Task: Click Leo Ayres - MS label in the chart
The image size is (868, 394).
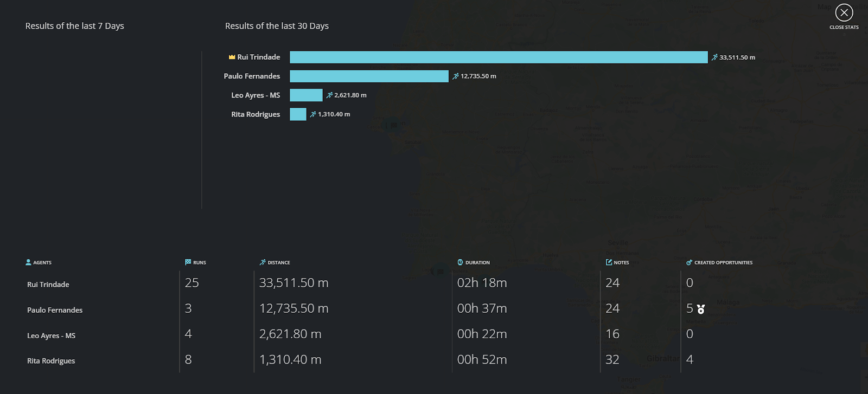Action: (x=256, y=95)
